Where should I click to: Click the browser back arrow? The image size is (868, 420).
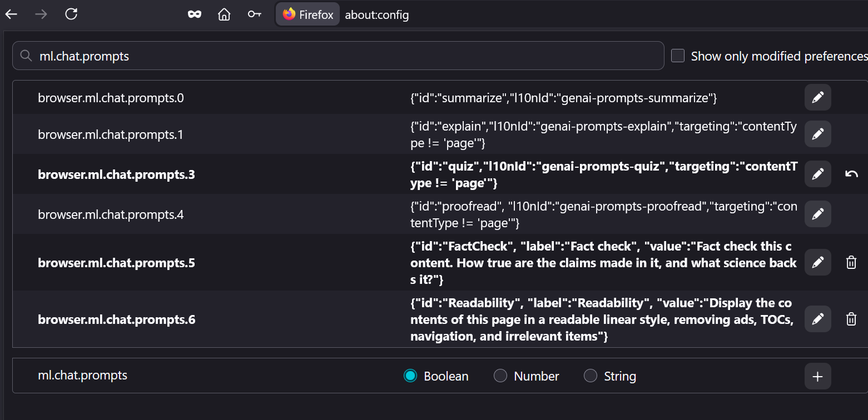12,14
